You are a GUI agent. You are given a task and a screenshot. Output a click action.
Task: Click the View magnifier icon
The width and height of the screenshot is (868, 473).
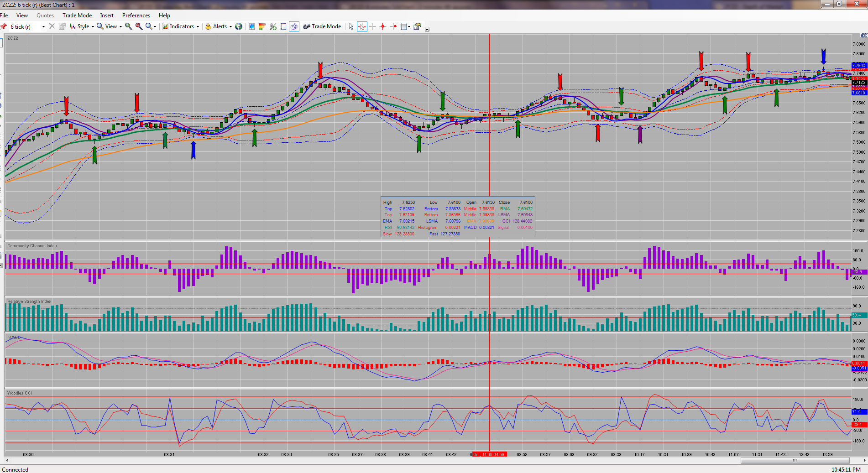click(100, 26)
